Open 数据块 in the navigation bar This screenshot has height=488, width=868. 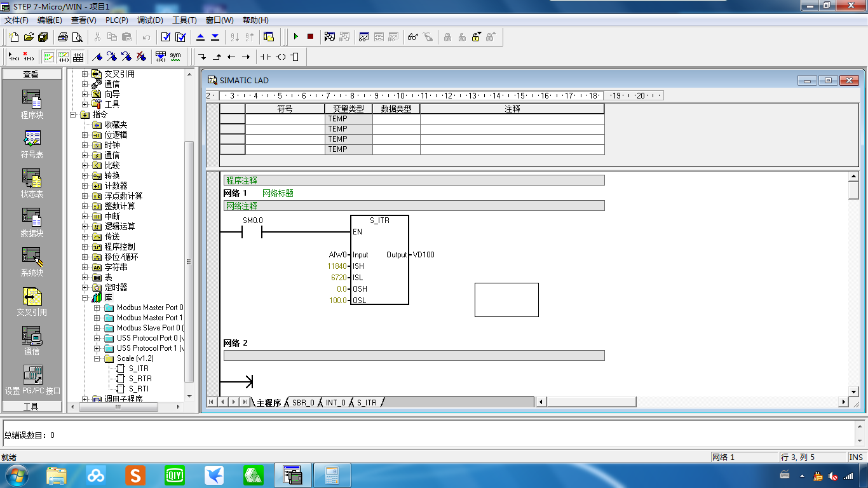32,223
